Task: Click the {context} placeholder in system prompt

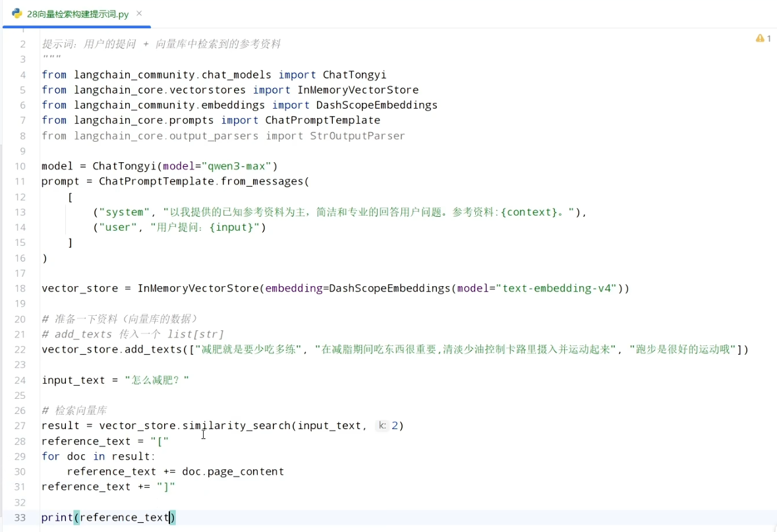Action: [x=529, y=212]
